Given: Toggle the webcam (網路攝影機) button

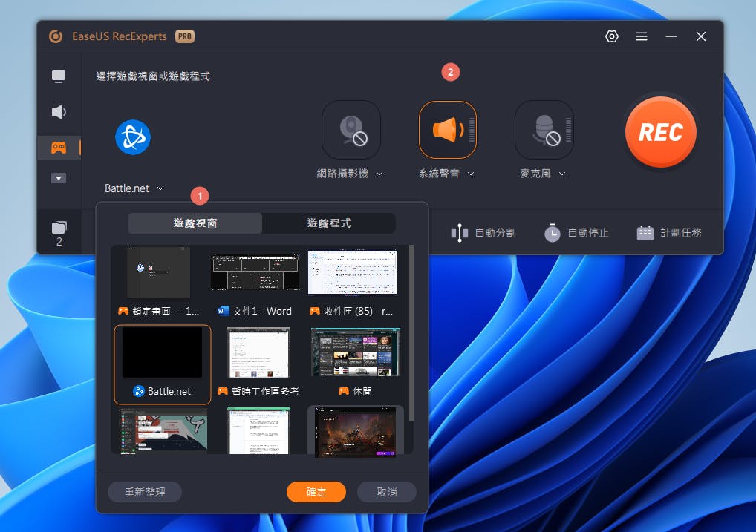Looking at the screenshot, I should coord(351,130).
